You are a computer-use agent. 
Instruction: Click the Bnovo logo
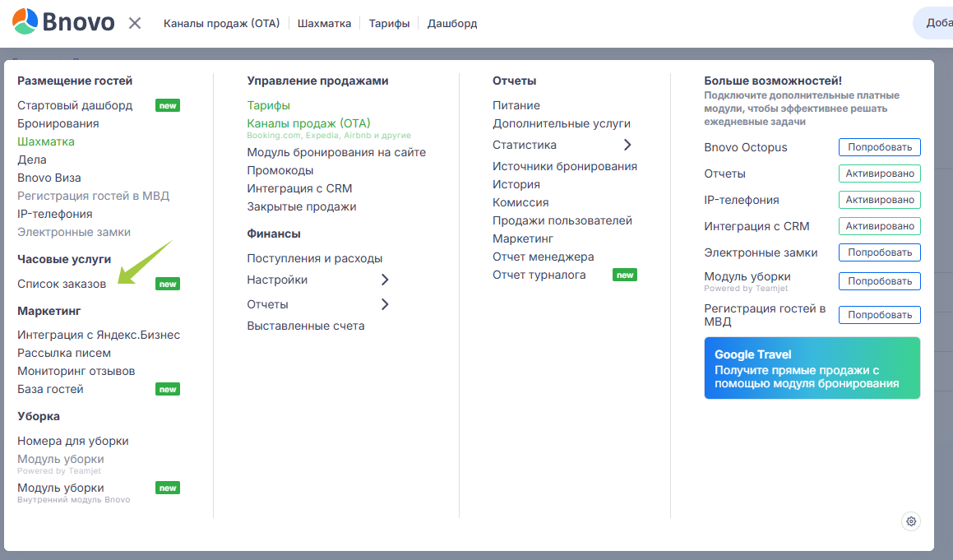[63, 22]
